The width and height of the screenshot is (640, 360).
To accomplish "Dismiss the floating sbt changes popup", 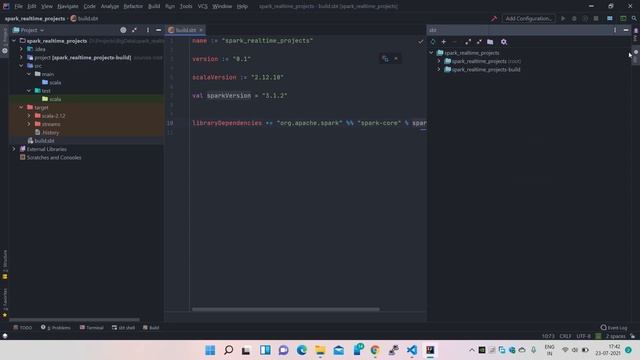I will pos(396,59).
